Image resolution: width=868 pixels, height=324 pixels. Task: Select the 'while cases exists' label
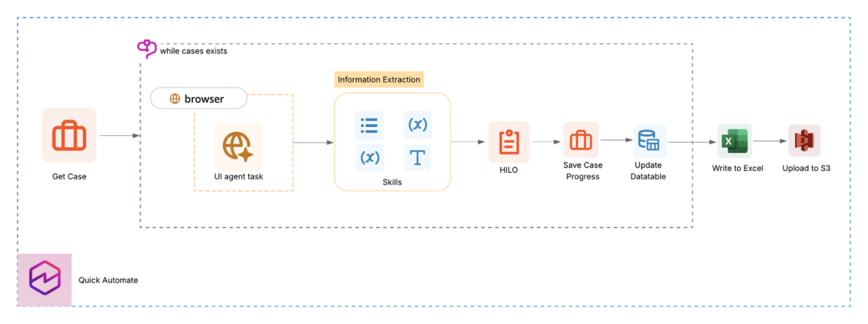coord(193,51)
